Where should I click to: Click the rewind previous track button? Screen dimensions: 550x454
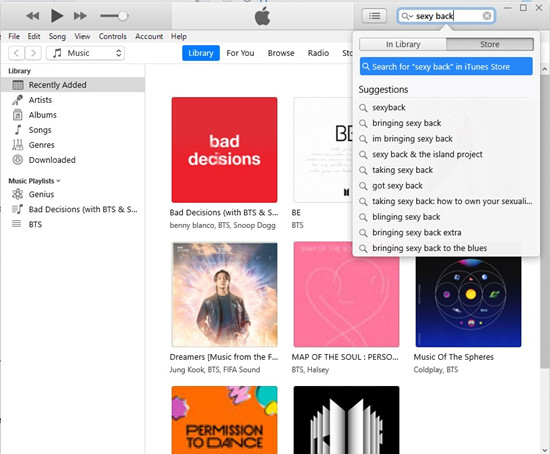click(x=33, y=16)
